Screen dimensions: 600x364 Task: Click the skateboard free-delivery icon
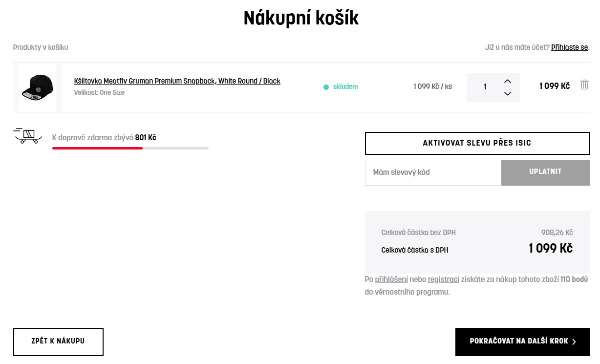pyautogui.click(x=26, y=135)
